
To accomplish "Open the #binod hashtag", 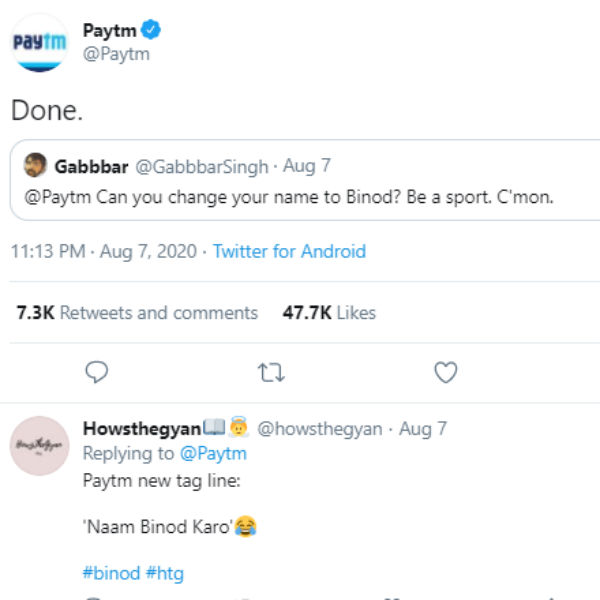I will (x=110, y=573).
